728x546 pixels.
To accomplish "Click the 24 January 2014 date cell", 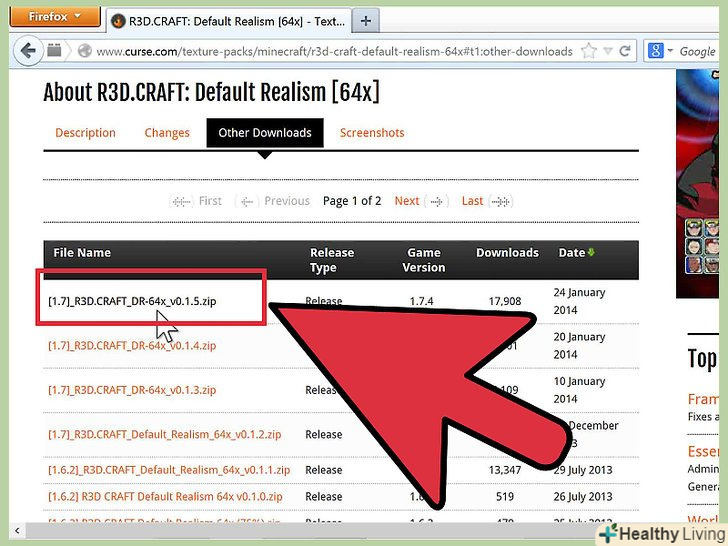I will click(x=579, y=301).
